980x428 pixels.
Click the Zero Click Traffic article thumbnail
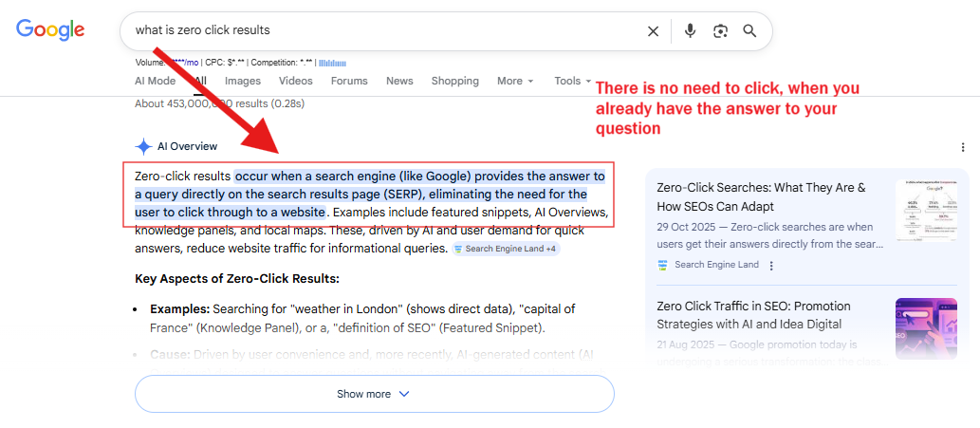pyautogui.click(x=926, y=328)
